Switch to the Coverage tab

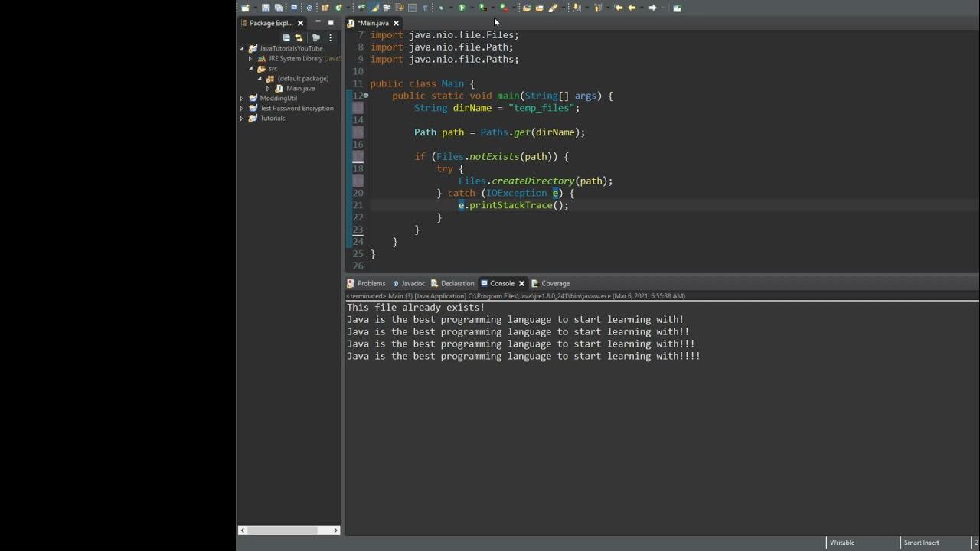click(550, 283)
